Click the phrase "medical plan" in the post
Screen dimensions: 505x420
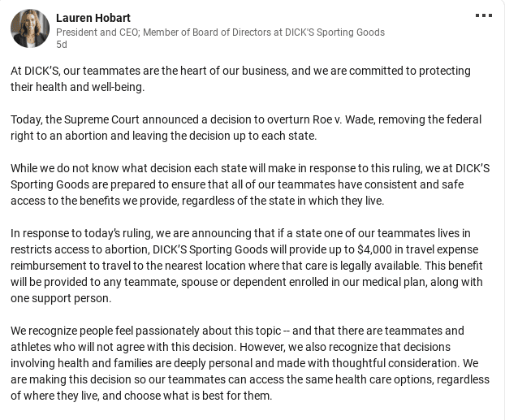[393, 282]
